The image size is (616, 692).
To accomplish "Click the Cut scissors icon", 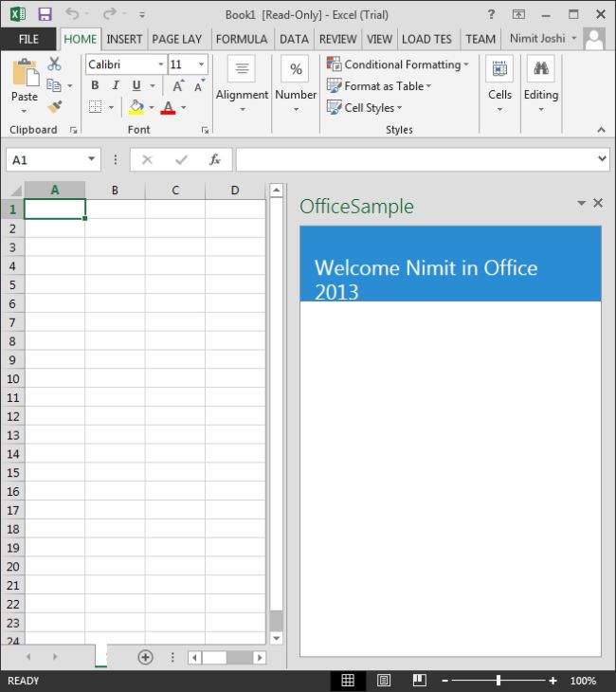I will [54, 64].
